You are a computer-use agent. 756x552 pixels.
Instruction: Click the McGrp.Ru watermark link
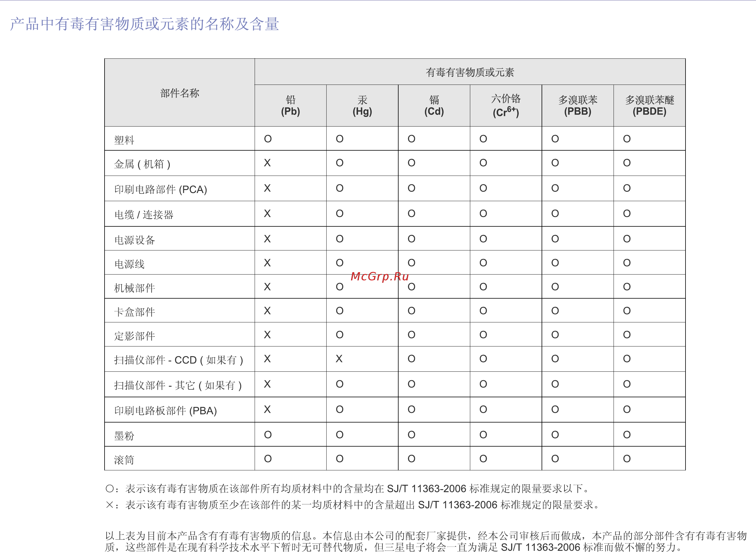(x=380, y=277)
